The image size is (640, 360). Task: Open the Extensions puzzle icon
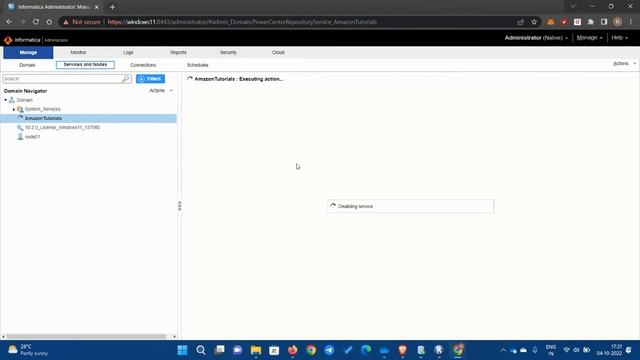click(591, 22)
